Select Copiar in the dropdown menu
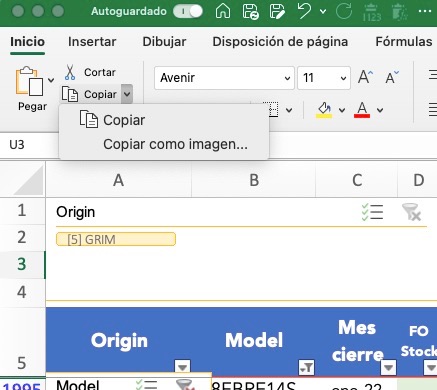 (124, 120)
